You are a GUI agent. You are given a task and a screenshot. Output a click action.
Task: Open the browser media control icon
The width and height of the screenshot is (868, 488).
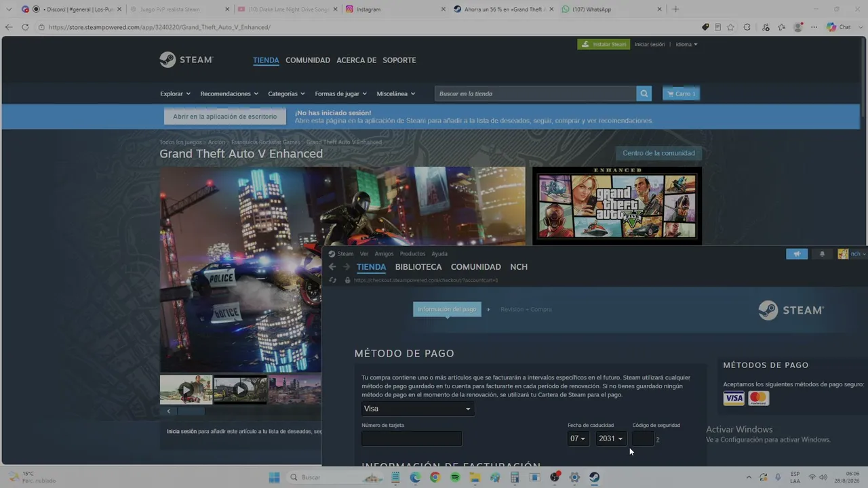coord(766,27)
